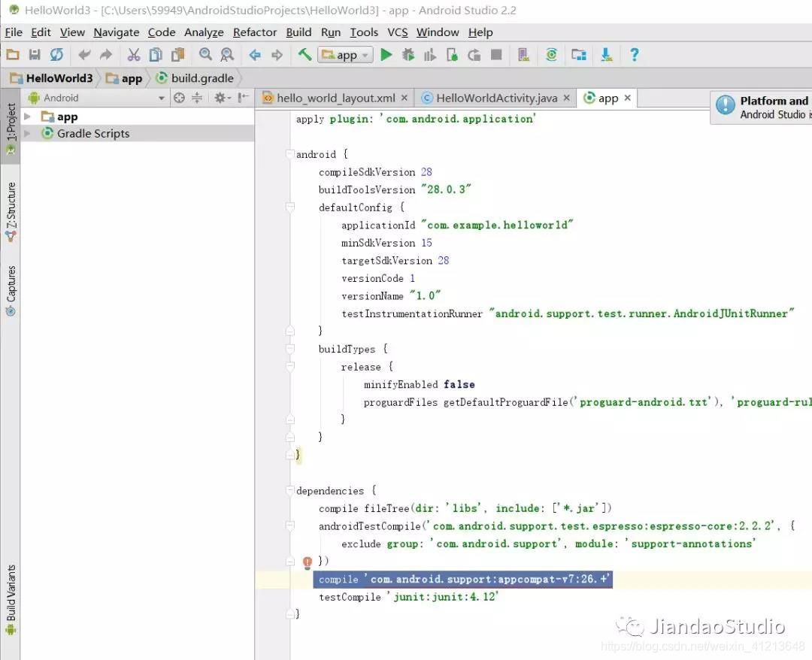Close the HelloWorldActivity.java tab
Image resolution: width=812 pixels, height=660 pixels.
(567, 98)
